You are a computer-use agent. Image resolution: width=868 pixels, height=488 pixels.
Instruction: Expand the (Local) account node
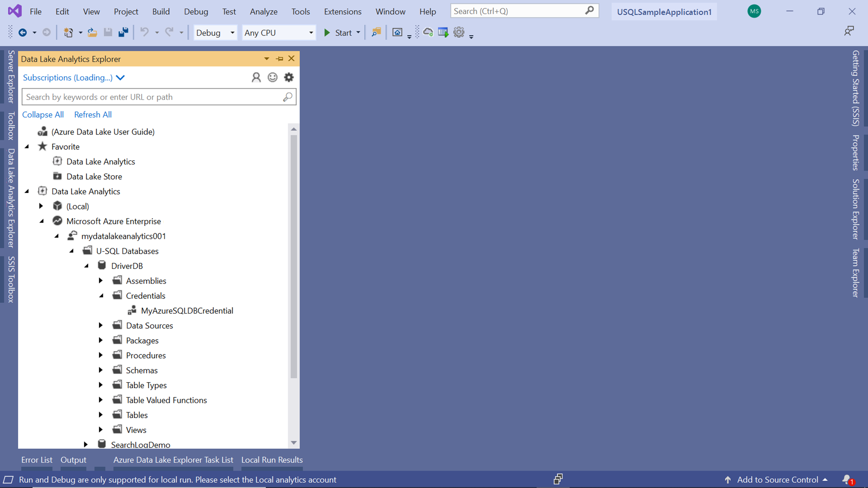[x=41, y=206]
